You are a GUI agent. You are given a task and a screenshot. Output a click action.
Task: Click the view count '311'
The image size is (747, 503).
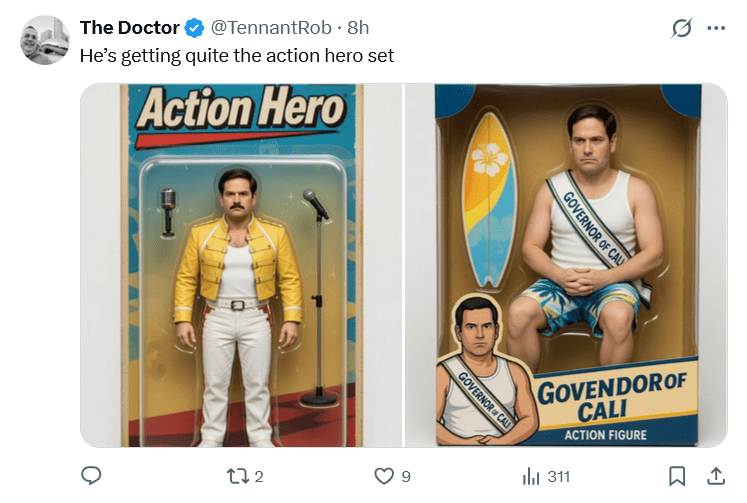pyautogui.click(x=558, y=477)
